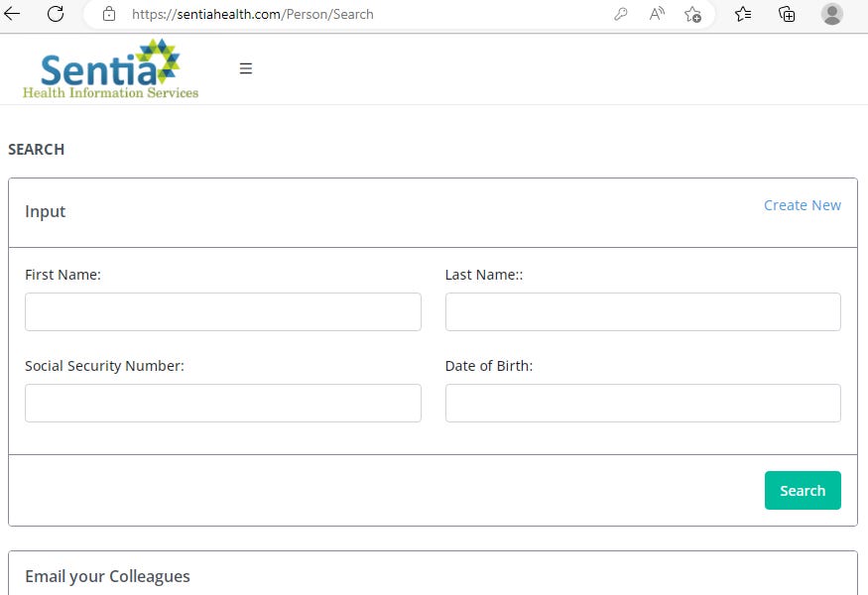Select the Last Name field
Viewport: 868px width, 595px height.
tap(642, 311)
